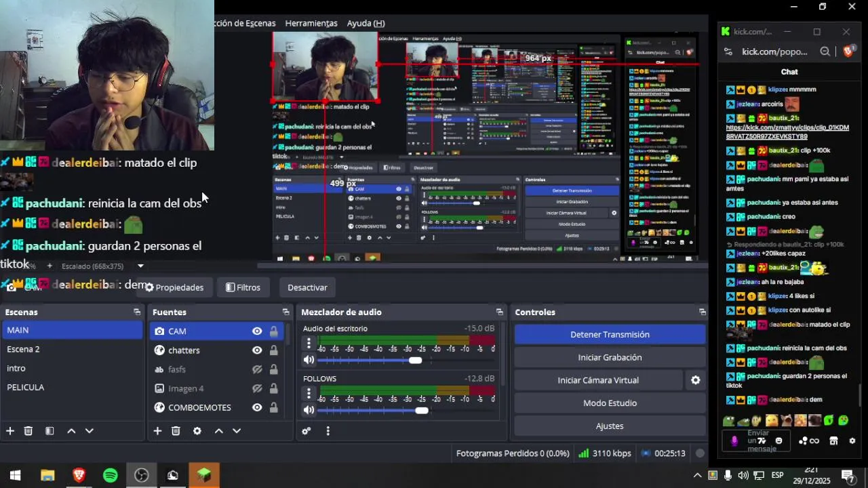Move selected scene down with arrow
This screenshot has width=868, height=488.
click(89, 431)
